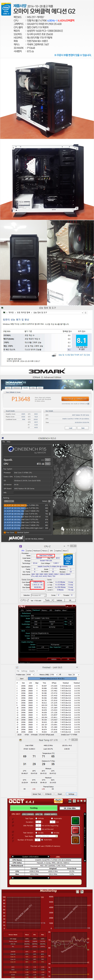Click the CPU-Z purple Z title icon
The height and width of the screenshot is (980, 94).
point(21,546)
